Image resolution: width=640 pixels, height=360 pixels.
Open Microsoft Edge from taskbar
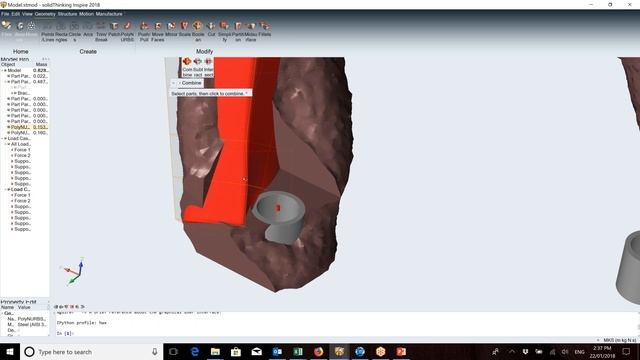coord(195,352)
